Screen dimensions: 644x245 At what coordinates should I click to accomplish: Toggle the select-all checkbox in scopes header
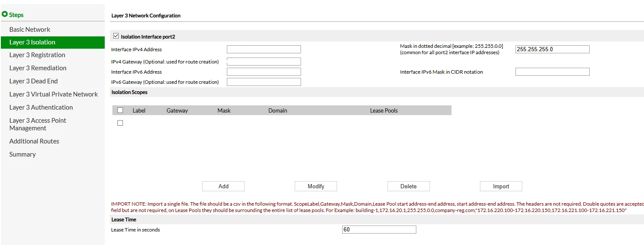click(x=120, y=110)
